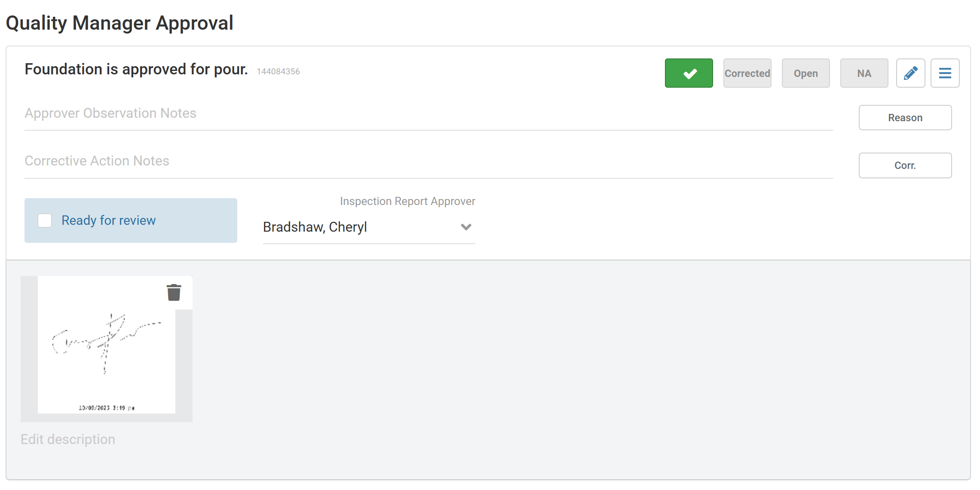Click the Corr. button
The image size is (980, 490).
(905, 165)
